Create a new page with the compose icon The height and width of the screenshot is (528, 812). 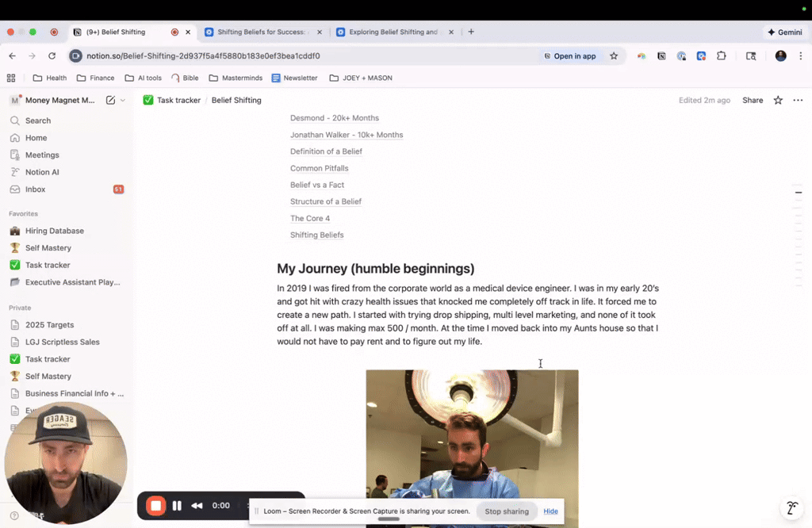[x=110, y=101]
